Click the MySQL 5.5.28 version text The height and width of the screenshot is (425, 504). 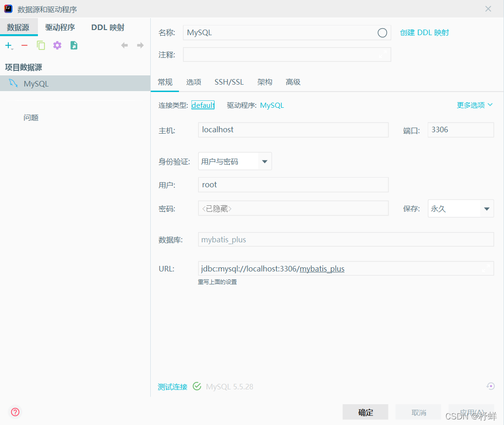coord(229,387)
